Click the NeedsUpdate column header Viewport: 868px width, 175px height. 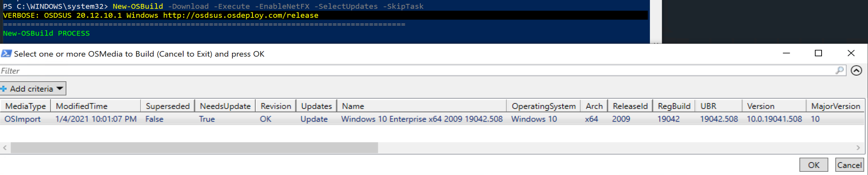click(x=225, y=106)
